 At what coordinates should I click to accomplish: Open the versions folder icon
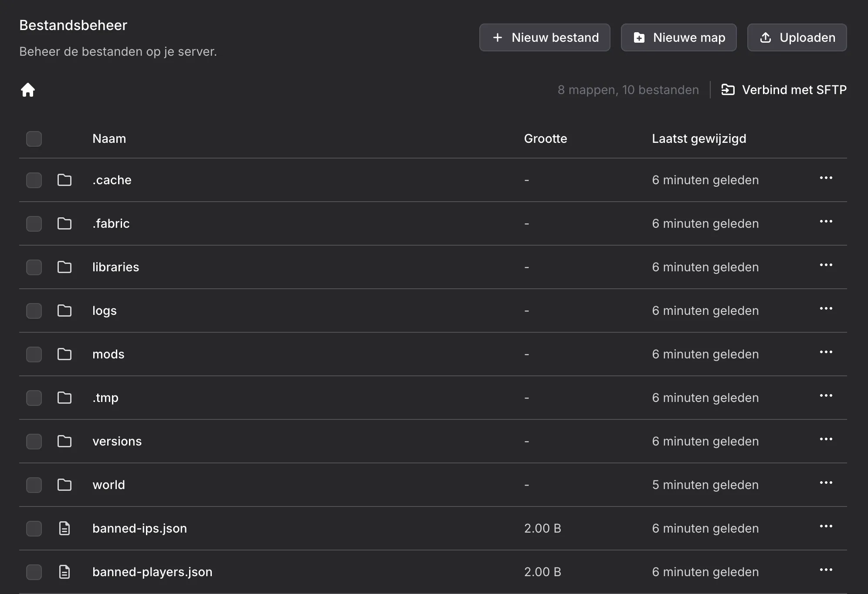click(64, 441)
